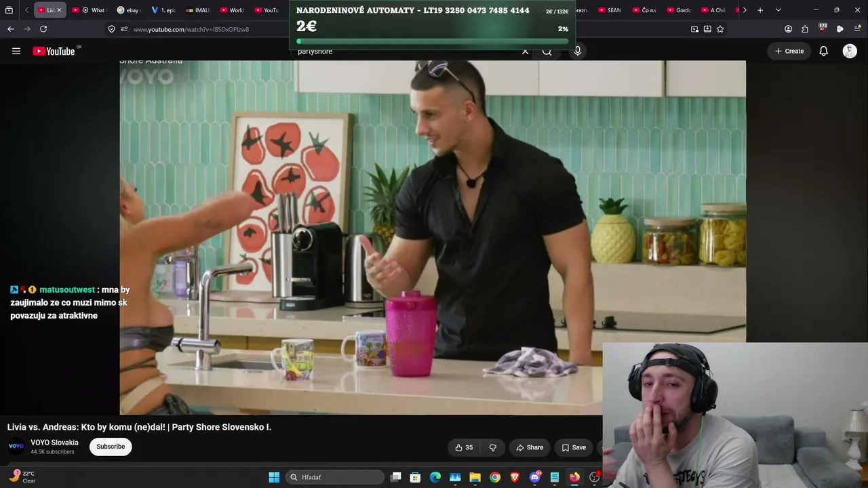Switch to the 'What' tab with the play indicator
The image size is (868, 488).
(90, 10)
